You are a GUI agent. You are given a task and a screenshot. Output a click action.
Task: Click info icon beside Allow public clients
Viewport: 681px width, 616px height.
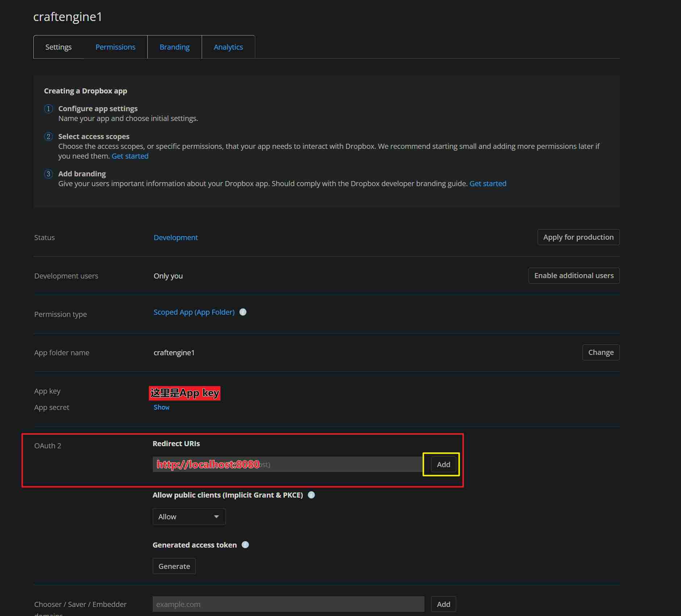pyautogui.click(x=311, y=495)
